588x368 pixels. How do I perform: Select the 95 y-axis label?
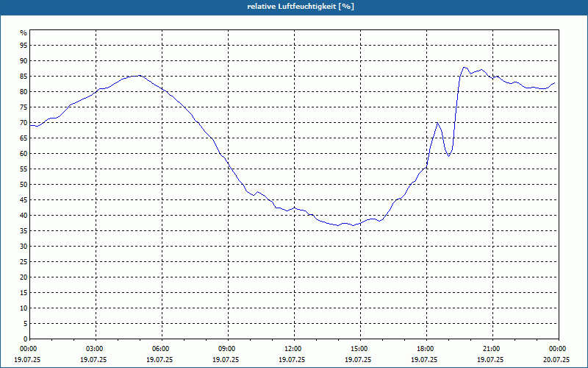click(24, 46)
